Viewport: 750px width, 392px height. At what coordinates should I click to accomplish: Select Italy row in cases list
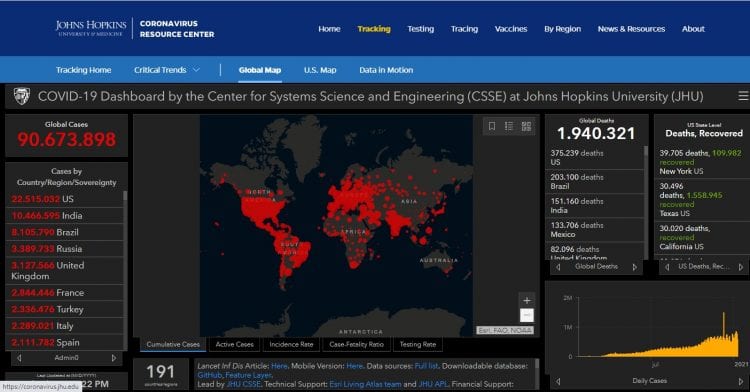pos(65,326)
